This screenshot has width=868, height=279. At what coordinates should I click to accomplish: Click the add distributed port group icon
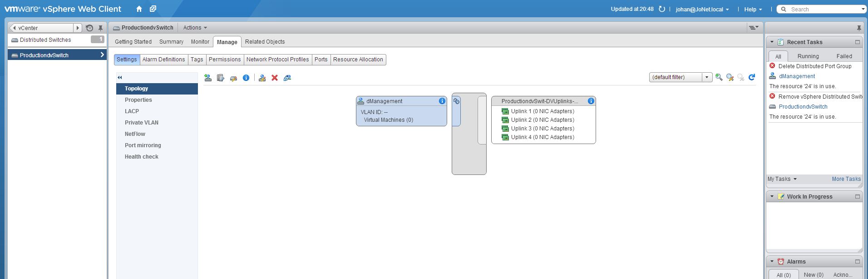click(208, 78)
